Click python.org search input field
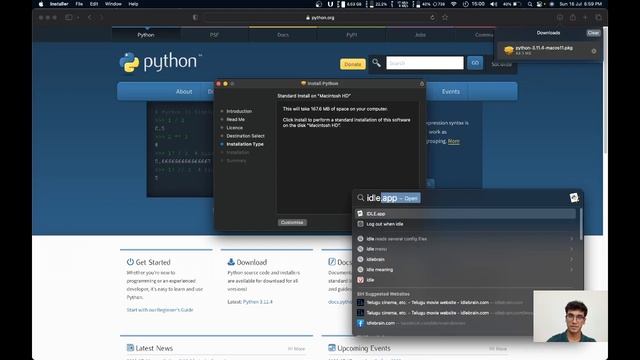The height and width of the screenshot is (360, 640). coord(424,63)
